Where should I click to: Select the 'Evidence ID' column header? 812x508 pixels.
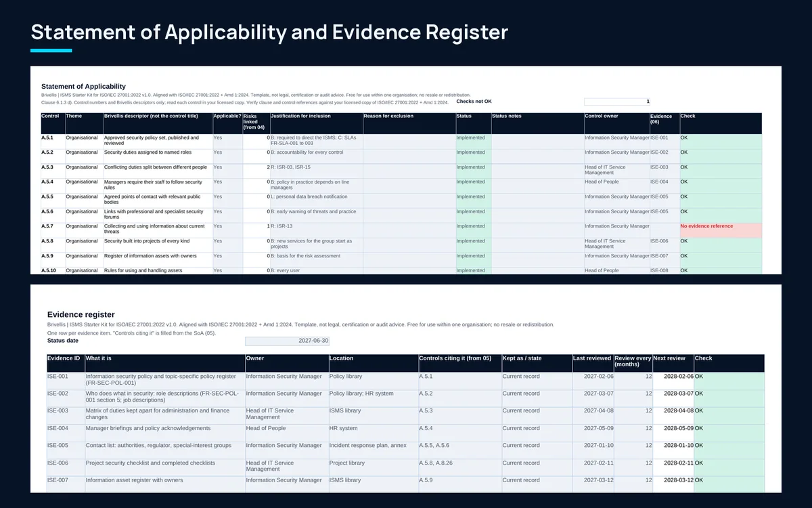[66, 363]
